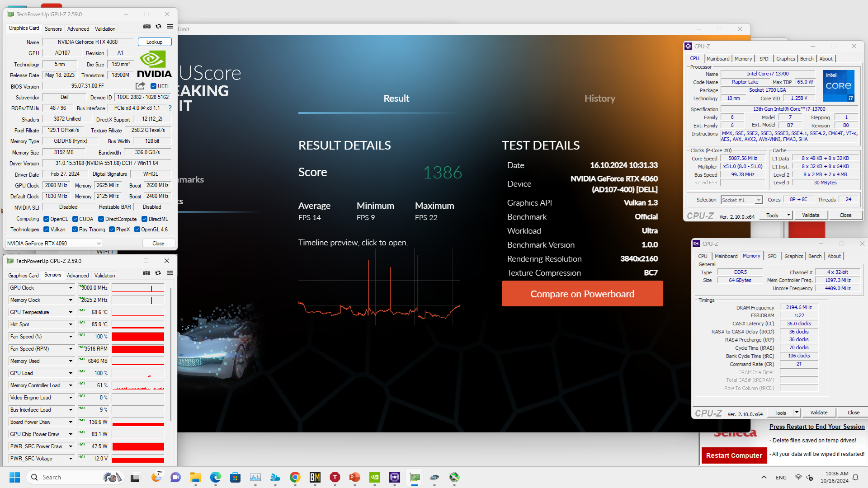The image size is (868, 488).
Task: Switch to CPU-Z via taskbar icon
Action: pos(395,477)
